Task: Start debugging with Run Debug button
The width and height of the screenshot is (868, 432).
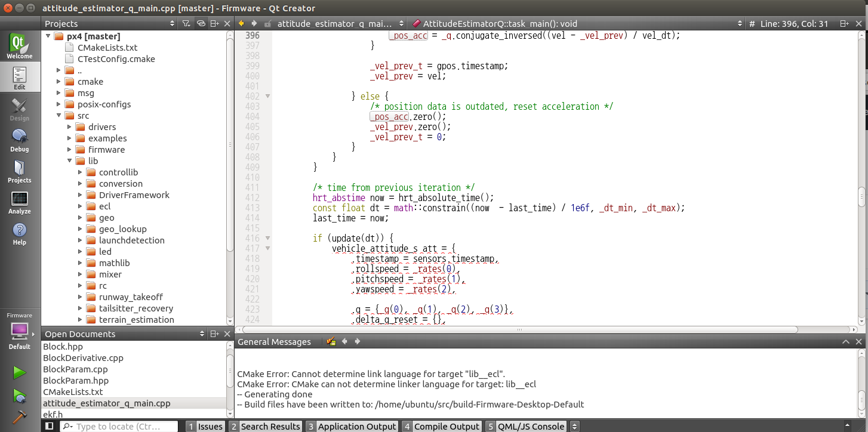Action: 20,395
